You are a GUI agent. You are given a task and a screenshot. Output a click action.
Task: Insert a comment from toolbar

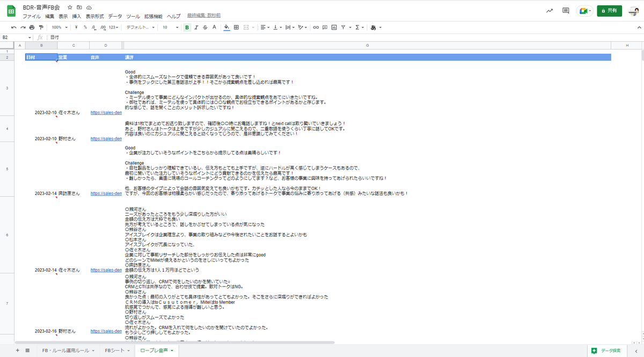(x=325, y=27)
